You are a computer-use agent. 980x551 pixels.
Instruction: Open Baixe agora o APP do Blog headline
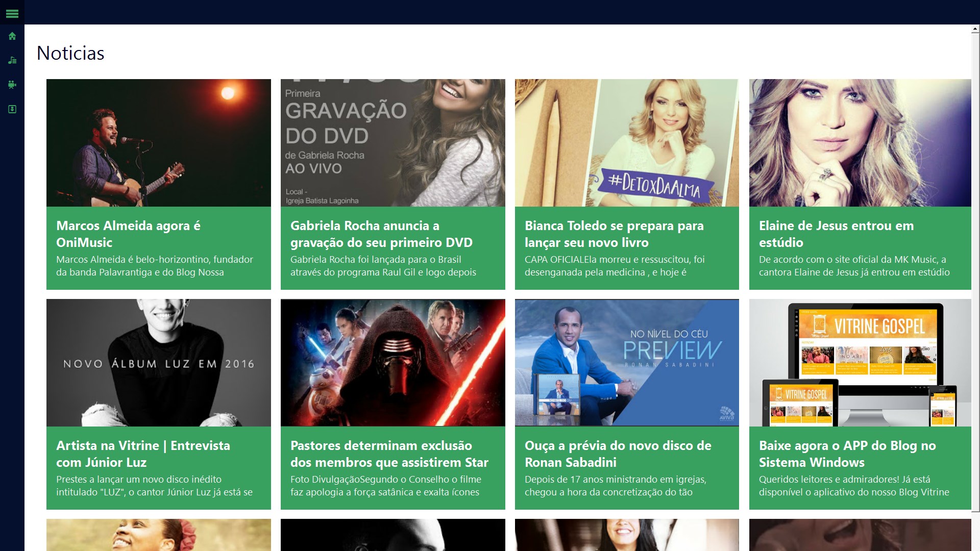point(847,454)
